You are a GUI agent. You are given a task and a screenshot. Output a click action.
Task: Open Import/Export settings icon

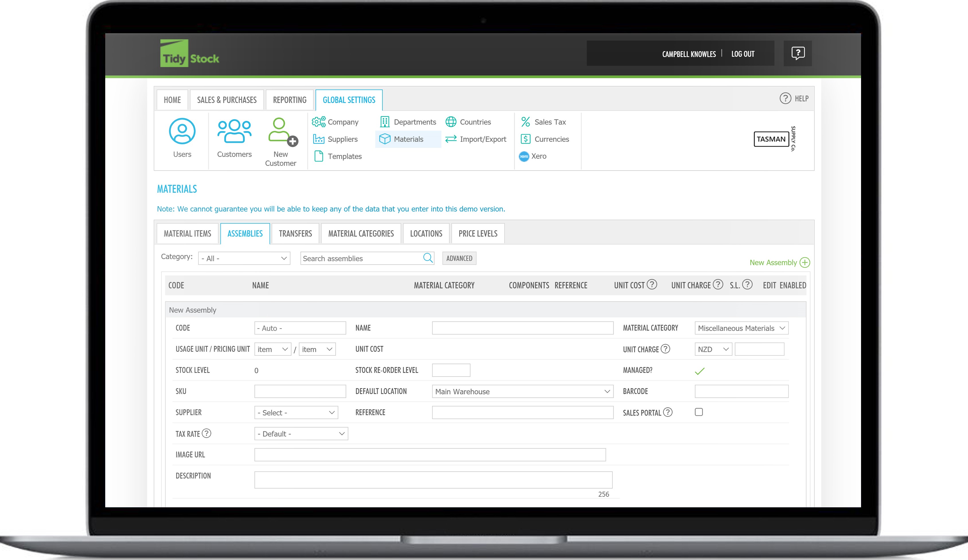click(450, 139)
